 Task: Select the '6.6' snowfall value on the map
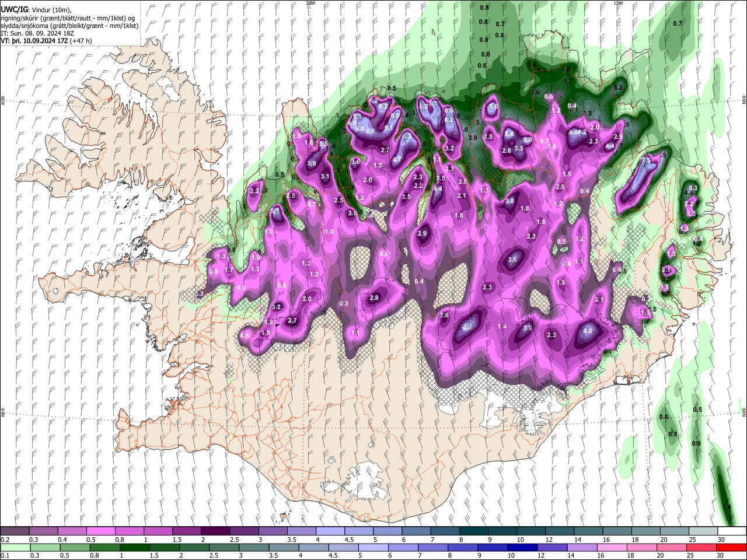(449, 110)
